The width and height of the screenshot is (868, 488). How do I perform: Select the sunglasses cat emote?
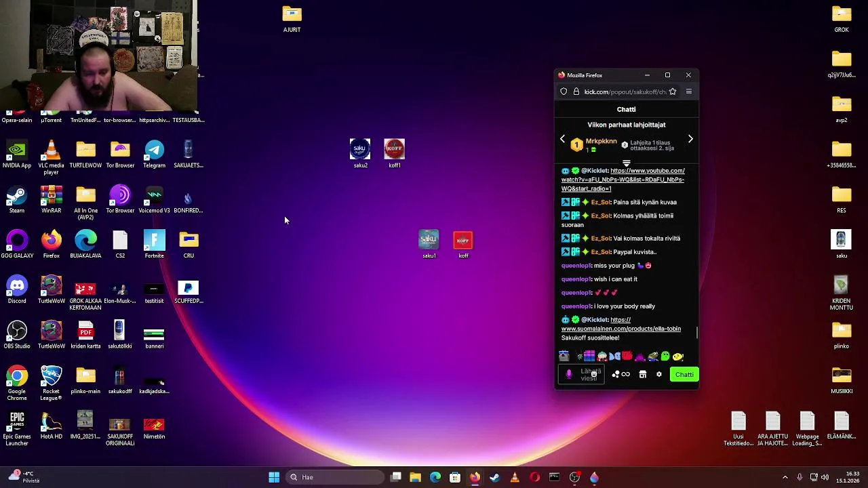pyautogui.click(x=564, y=356)
